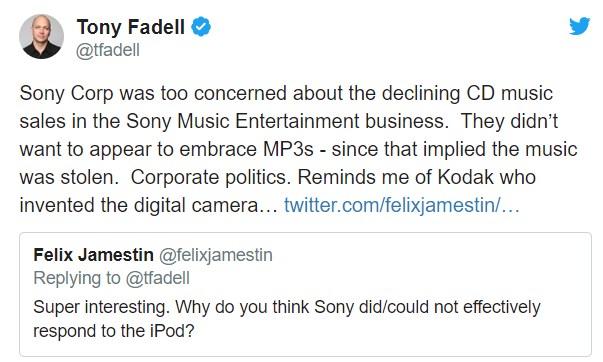
Task: Click the Felix Jamestin author name
Action: tap(93, 255)
